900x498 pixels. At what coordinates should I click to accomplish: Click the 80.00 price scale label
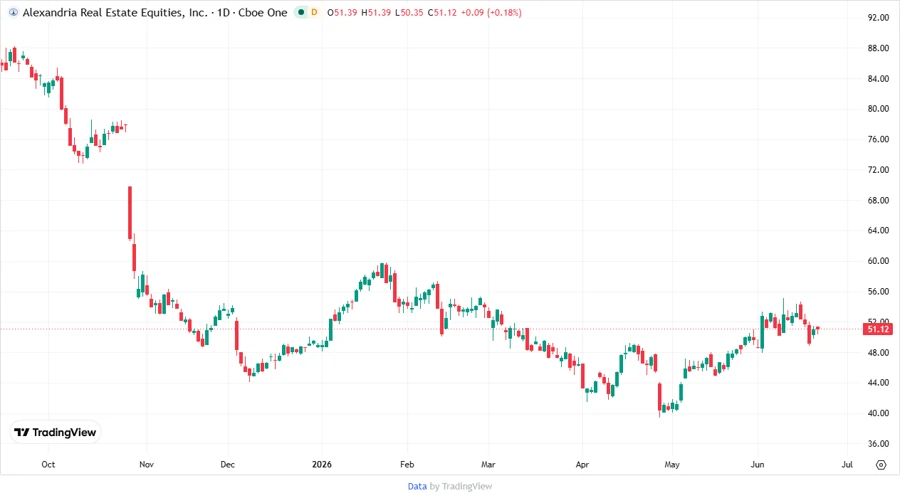[878, 108]
